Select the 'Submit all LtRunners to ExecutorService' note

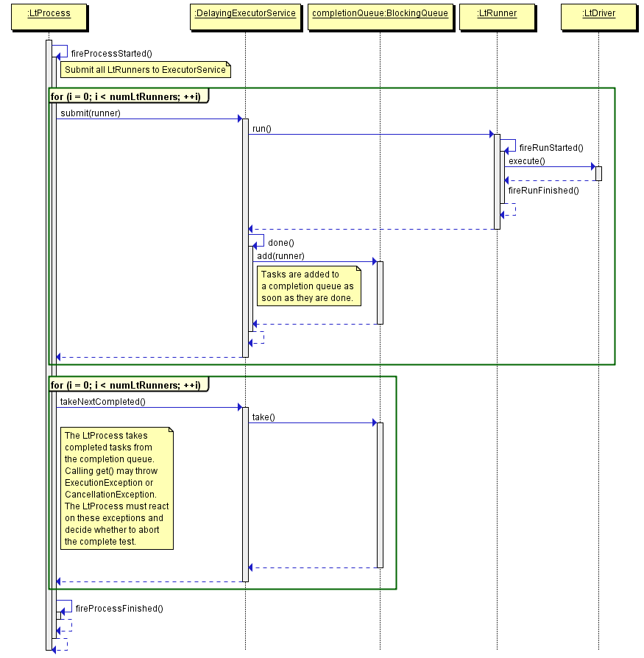point(145,70)
